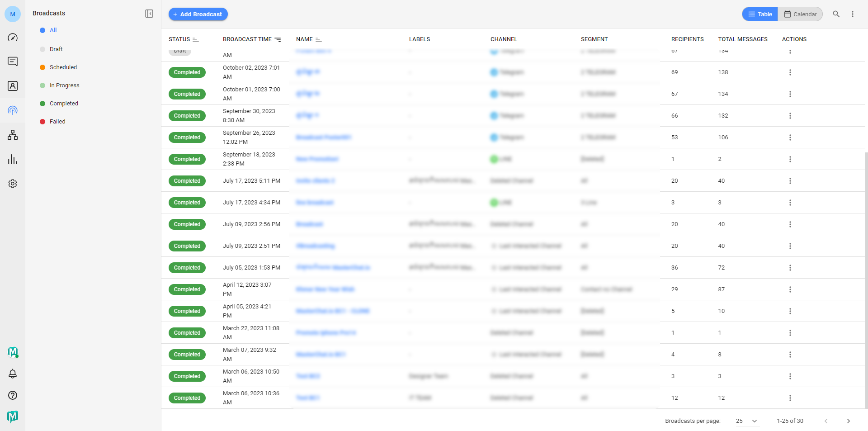Open the workflows hierarchy icon in sidebar

coord(13,135)
